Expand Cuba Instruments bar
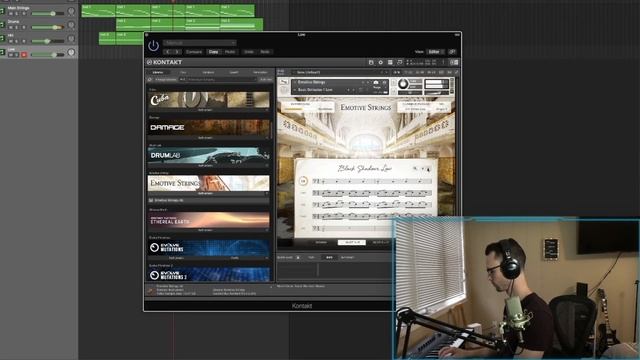Screen dimensions: 640x360 209,110
